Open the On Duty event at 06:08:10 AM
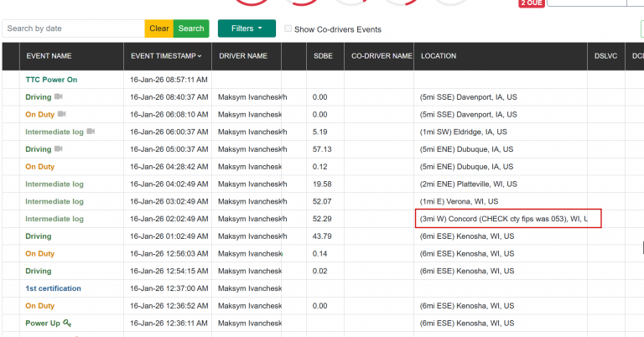The image size is (644, 337). pyautogui.click(x=40, y=115)
